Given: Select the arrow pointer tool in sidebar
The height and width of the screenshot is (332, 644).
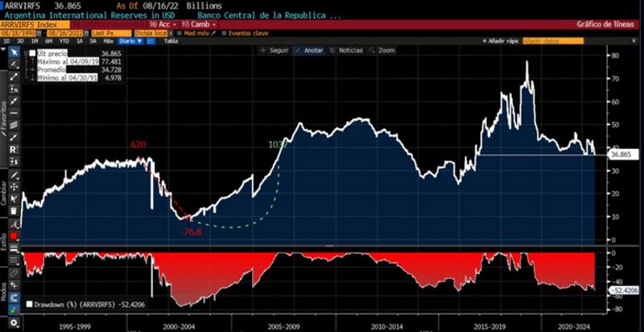Looking at the screenshot, I should coord(14,52).
